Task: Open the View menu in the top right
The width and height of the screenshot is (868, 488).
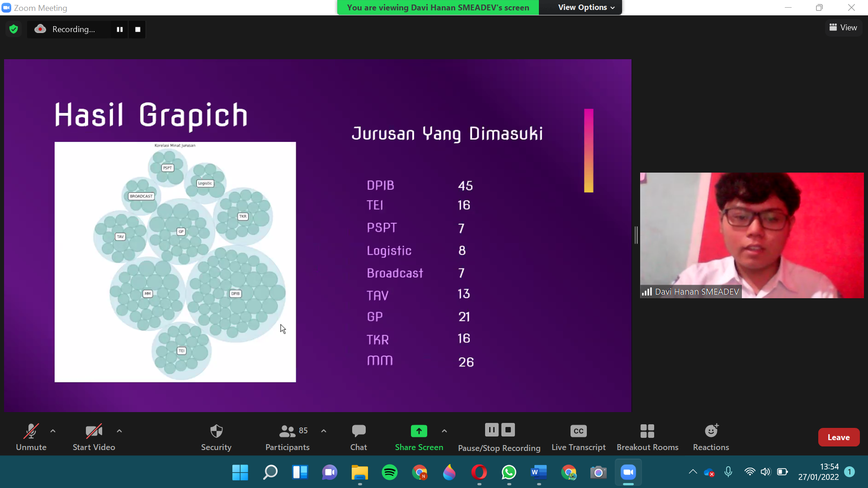Action: click(x=843, y=27)
